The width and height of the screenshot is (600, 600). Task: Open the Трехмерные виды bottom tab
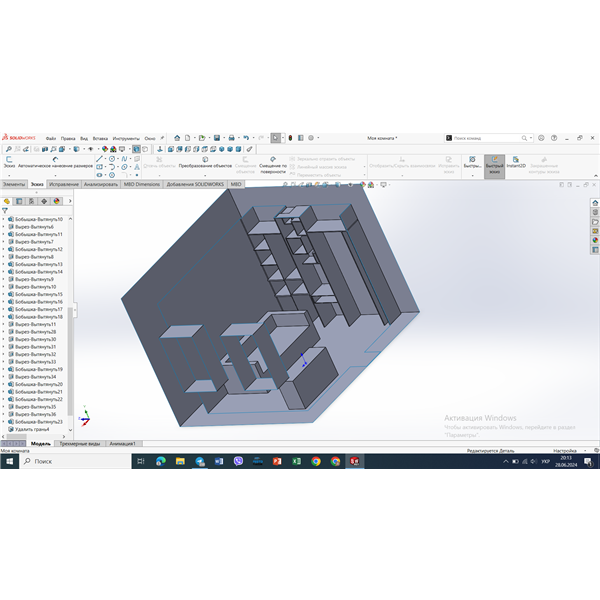80,443
